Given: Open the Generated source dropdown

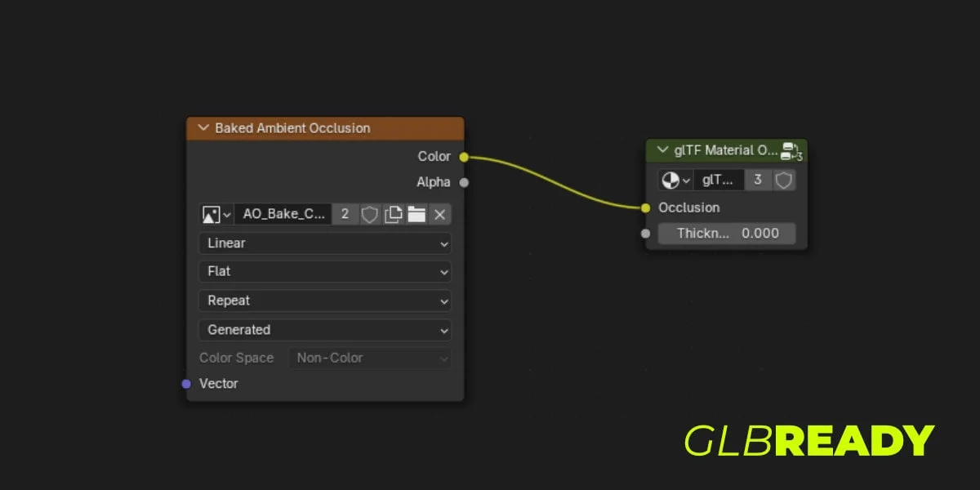Looking at the screenshot, I should (x=324, y=330).
